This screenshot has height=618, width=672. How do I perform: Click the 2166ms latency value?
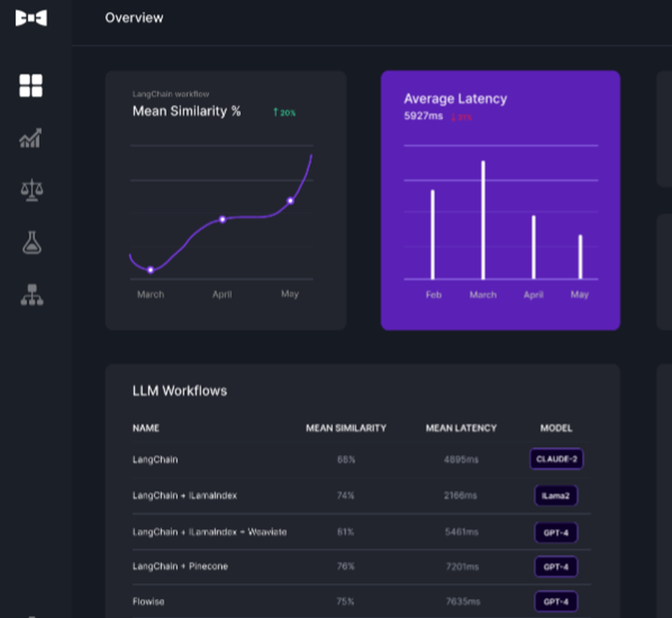click(460, 496)
